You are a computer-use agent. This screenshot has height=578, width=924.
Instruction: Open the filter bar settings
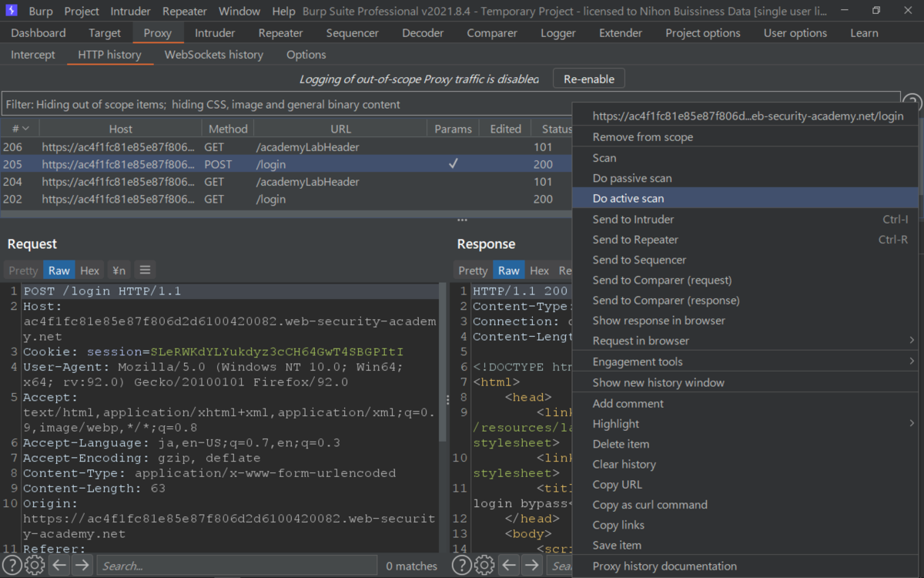450,104
